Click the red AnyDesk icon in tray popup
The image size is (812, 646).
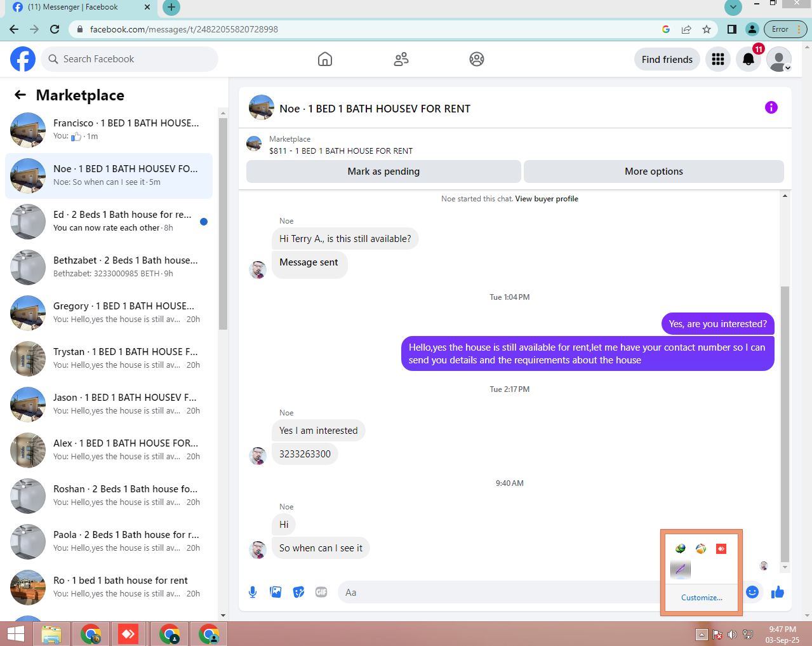point(721,549)
